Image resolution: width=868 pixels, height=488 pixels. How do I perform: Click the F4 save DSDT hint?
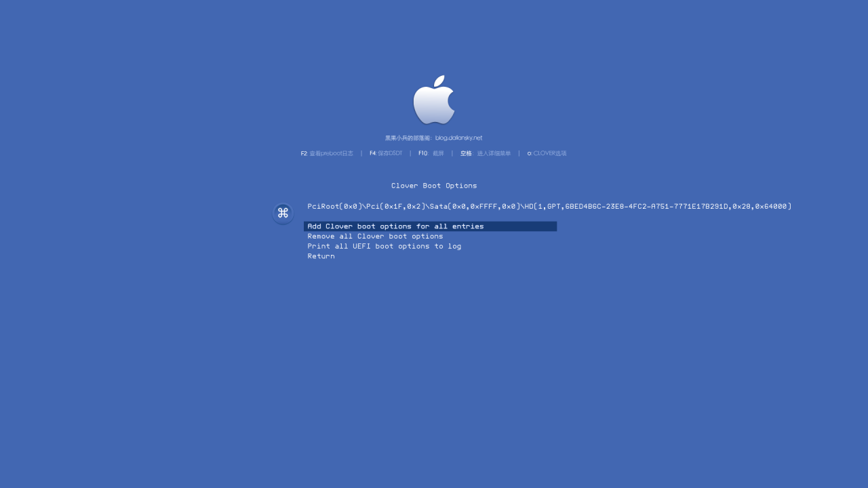pos(386,153)
